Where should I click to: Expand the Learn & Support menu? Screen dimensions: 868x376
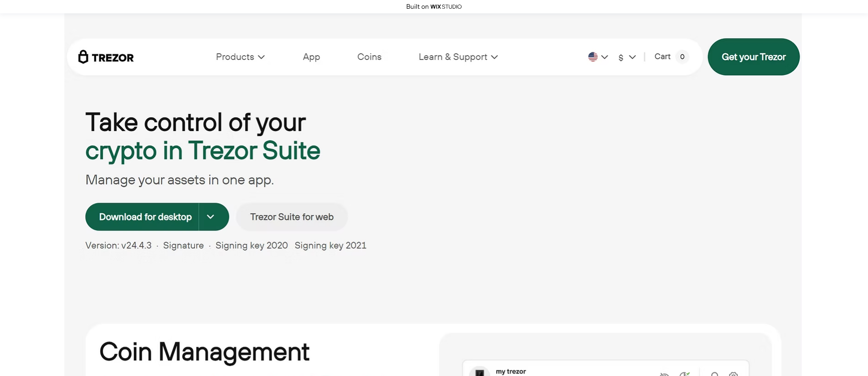[458, 57]
